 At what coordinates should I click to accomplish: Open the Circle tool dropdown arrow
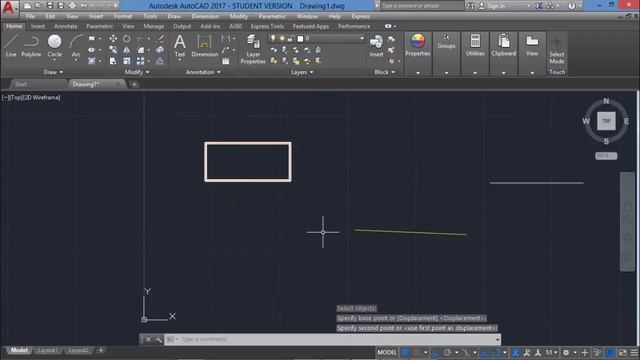(54, 60)
